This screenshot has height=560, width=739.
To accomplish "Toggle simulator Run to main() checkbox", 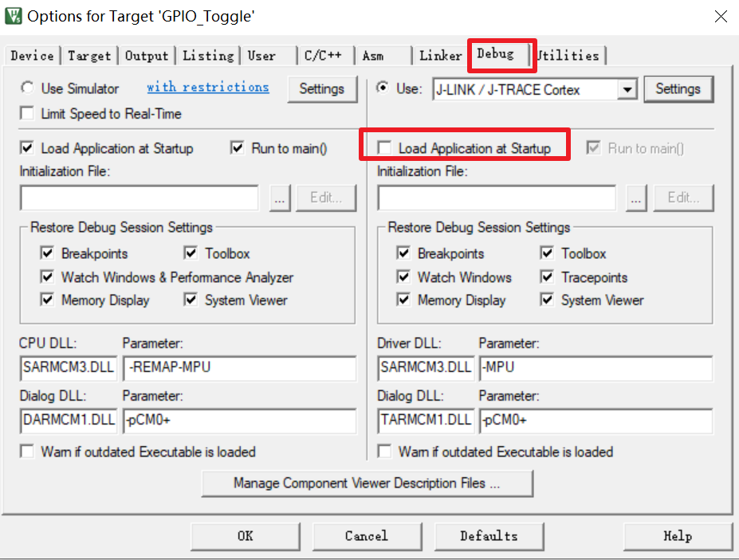I will coord(237,148).
